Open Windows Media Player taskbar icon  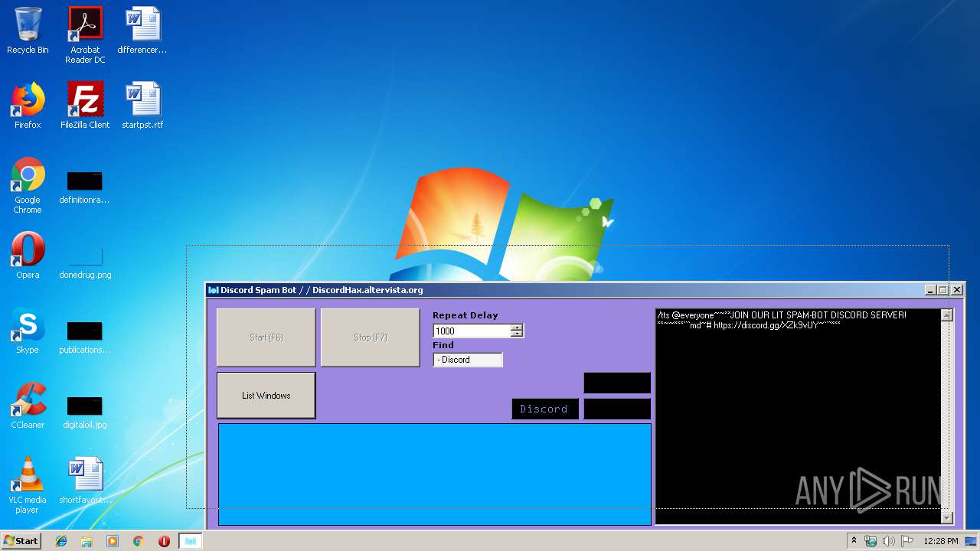click(x=113, y=541)
